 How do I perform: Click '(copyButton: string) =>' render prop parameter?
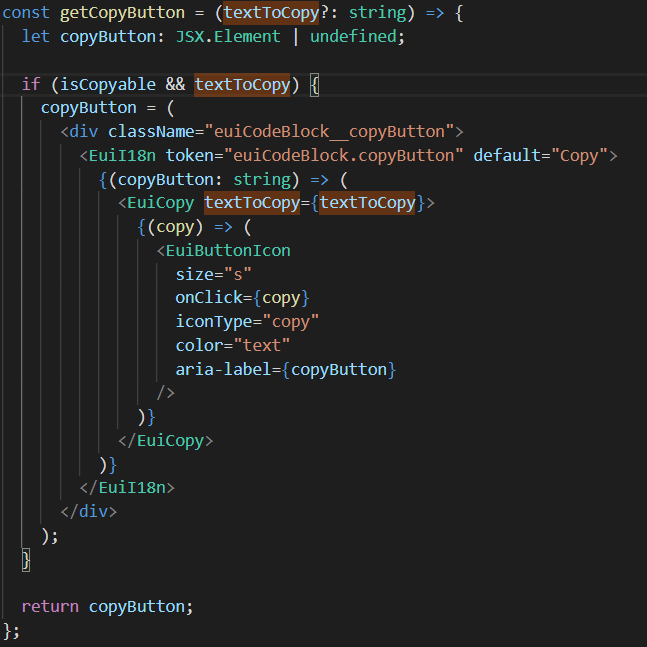pyautogui.click(x=219, y=179)
